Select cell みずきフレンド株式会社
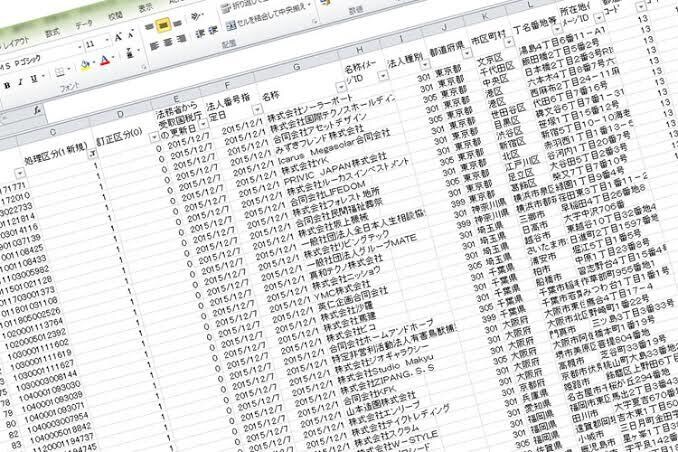 (x=319, y=139)
